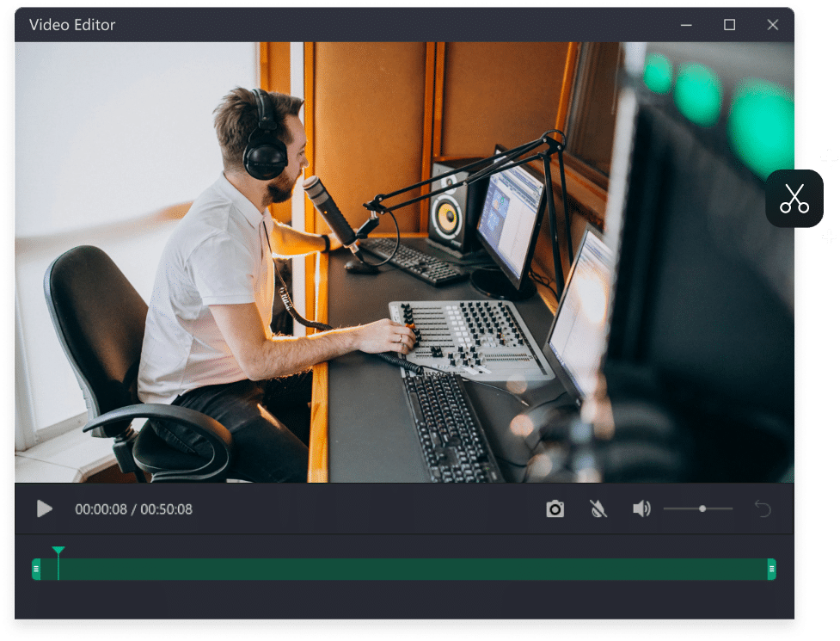Click the left trim handle of the timeline
Image resolution: width=840 pixels, height=641 pixels.
(x=35, y=567)
